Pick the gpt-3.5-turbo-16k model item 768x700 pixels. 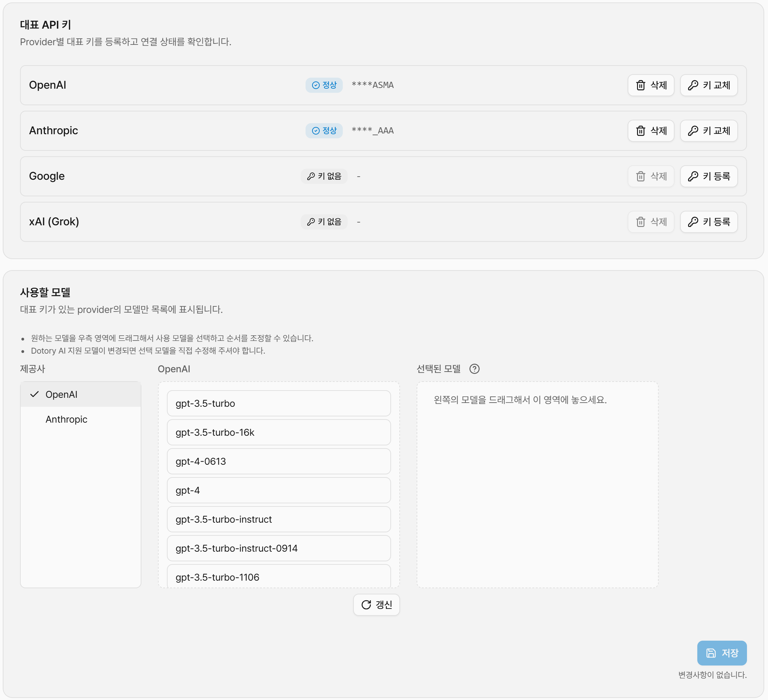(x=279, y=432)
